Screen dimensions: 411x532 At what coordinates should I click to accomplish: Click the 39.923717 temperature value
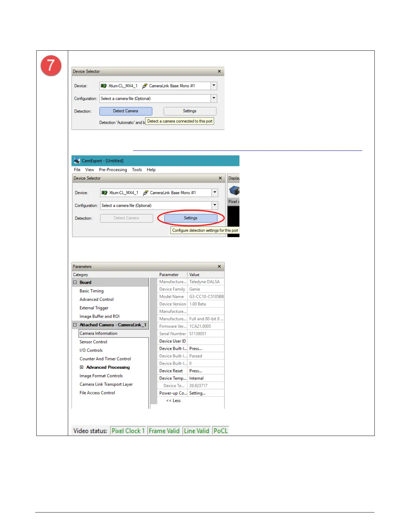(x=206, y=386)
